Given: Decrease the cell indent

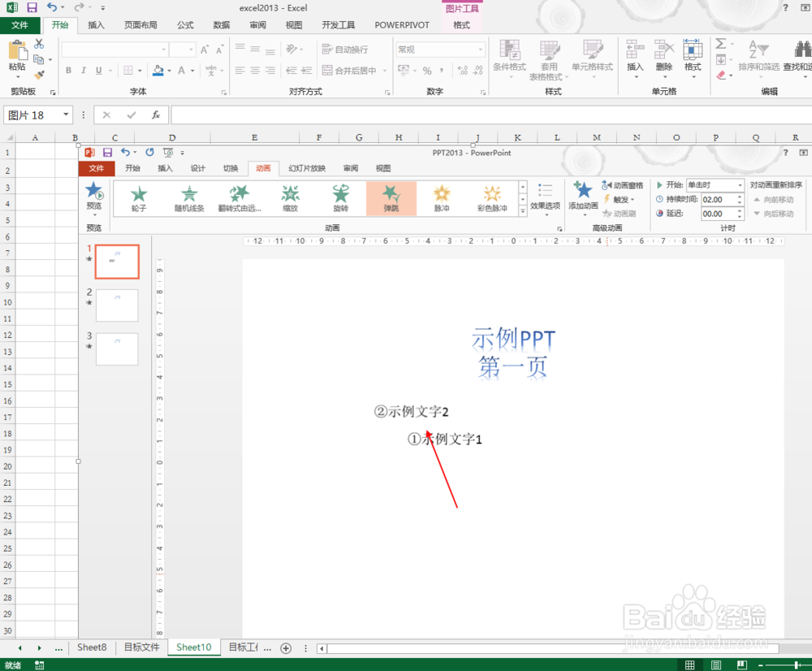Looking at the screenshot, I should (292, 71).
